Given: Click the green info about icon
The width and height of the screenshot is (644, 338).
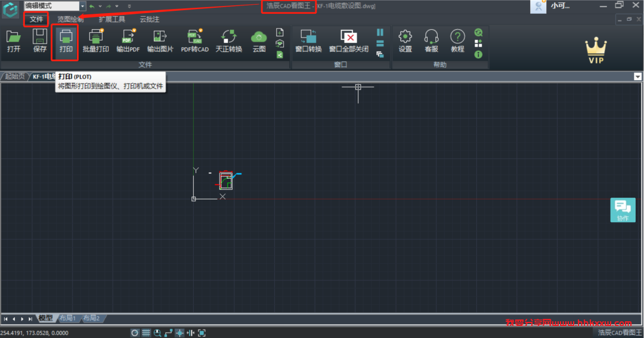Looking at the screenshot, I should click(x=478, y=54).
